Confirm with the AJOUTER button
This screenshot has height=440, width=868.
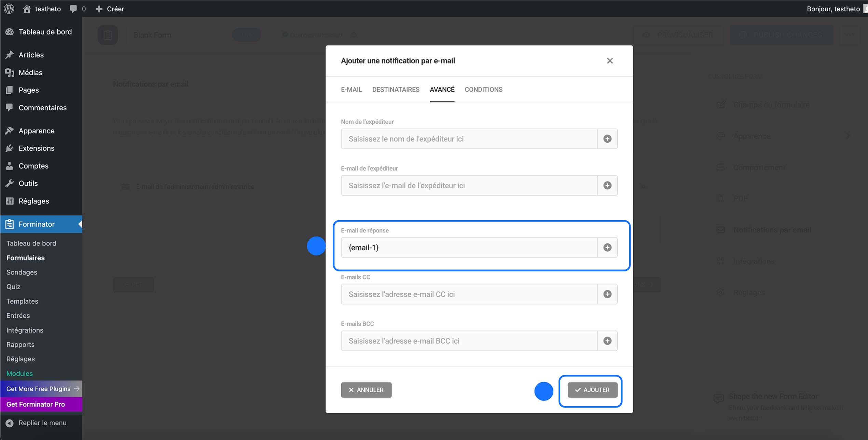(x=592, y=390)
